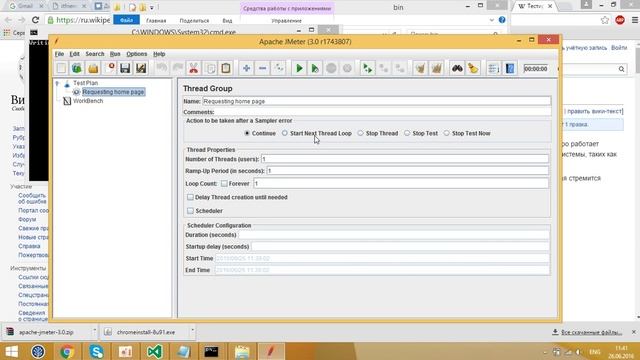Image resolution: width=640 pixels, height=360 pixels.
Task: Select Requesting home page tree node
Action: click(113, 92)
